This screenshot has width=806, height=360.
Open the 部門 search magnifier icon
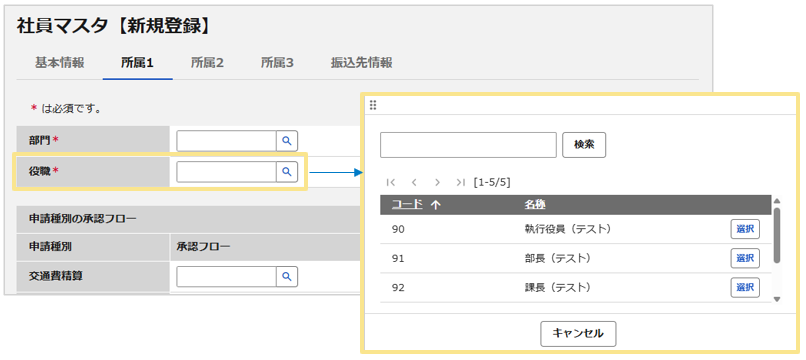pos(287,141)
